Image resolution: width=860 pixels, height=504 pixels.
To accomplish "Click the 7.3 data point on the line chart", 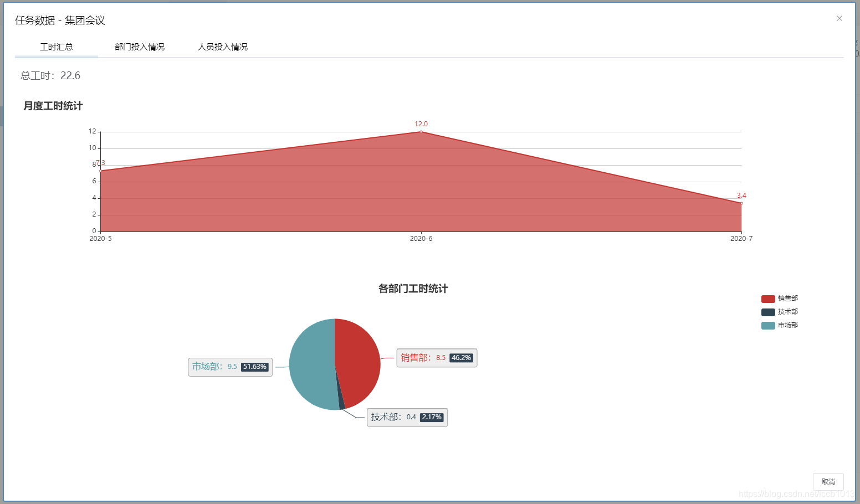I will click(x=101, y=171).
